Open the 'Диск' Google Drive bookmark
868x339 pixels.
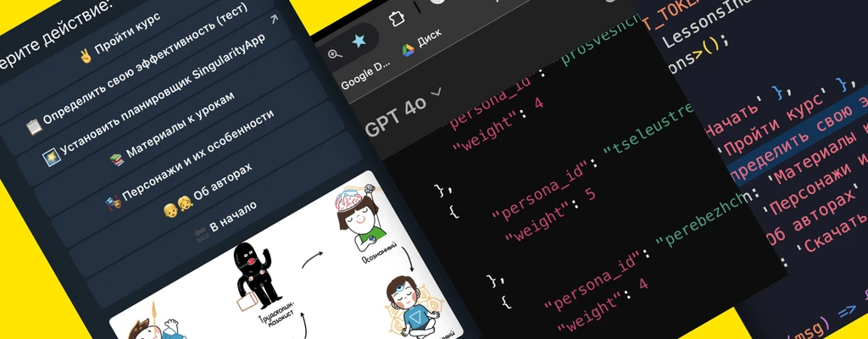click(x=422, y=42)
